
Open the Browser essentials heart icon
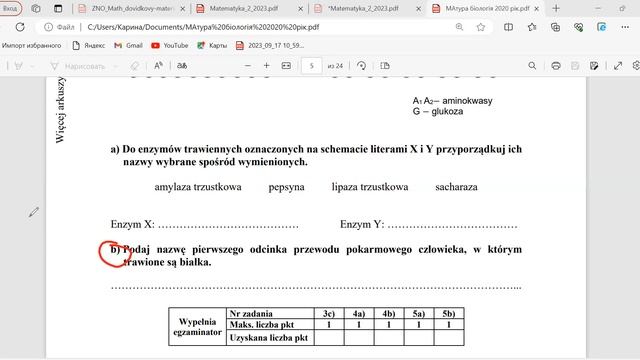pyautogui.click(x=578, y=27)
